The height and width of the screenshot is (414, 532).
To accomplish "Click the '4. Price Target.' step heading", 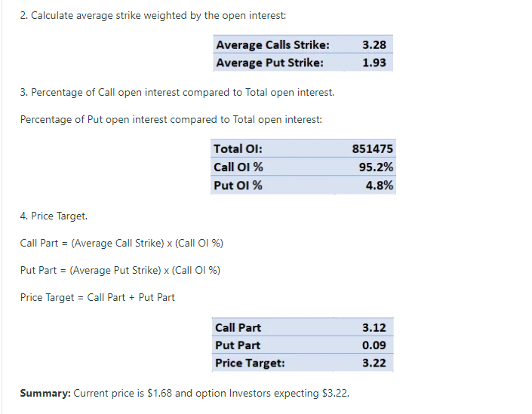I will pos(54,216).
